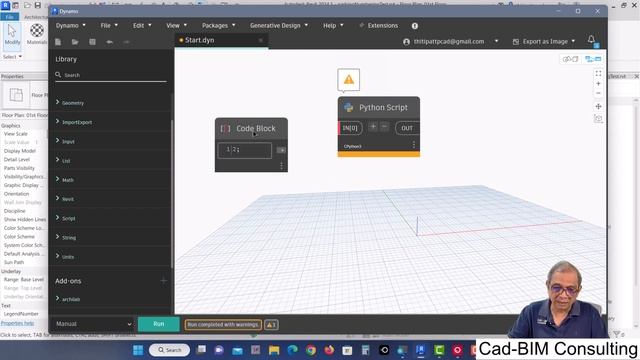Click the Windows Start button

(x=138, y=350)
